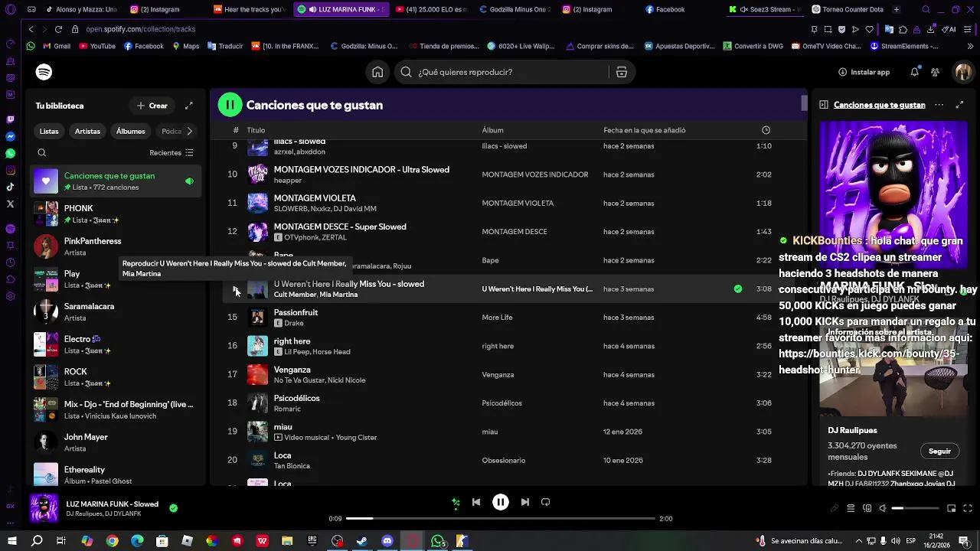Switch to Hear the tracks SoundCloud tab
The height and width of the screenshot is (551, 980).
tap(249, 10)
